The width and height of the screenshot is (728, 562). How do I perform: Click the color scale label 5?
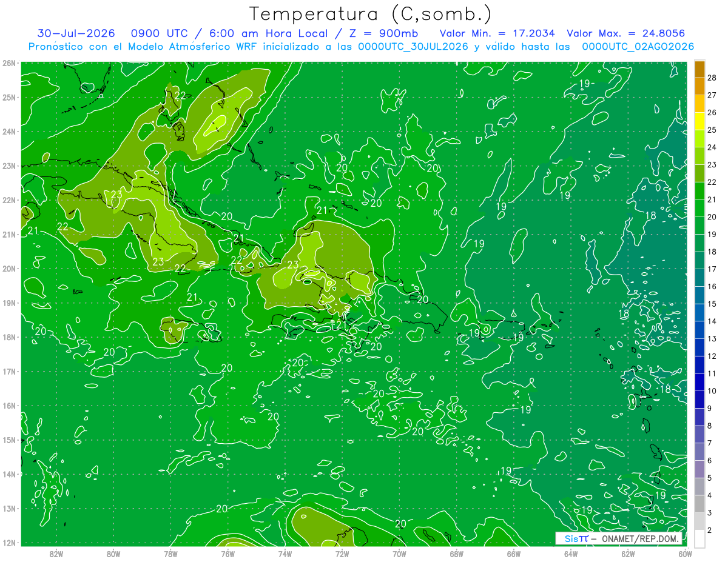coord(710,478)
